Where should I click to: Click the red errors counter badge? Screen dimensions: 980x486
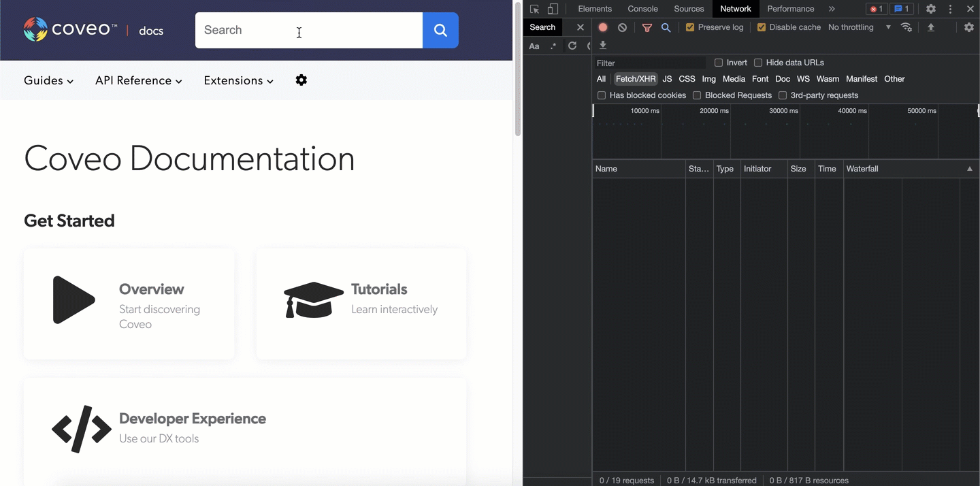pyautogui.click(x=877, y=9)
